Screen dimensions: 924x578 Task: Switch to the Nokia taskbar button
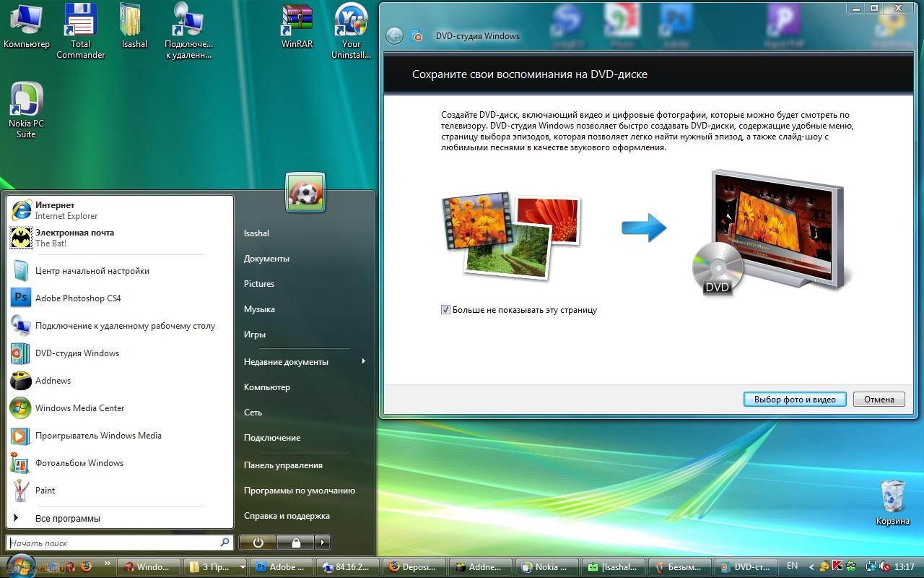click(x=548, y=567)
